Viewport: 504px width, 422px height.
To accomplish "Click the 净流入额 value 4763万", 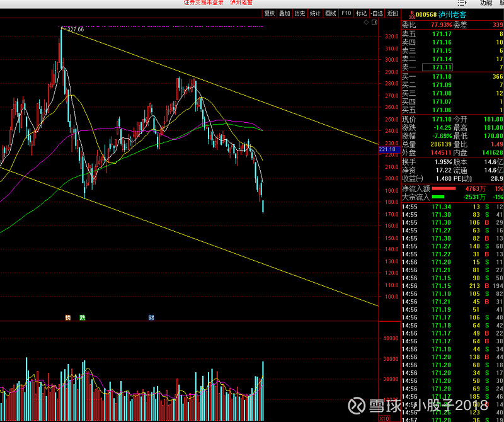I will click(x=476, y=189).
